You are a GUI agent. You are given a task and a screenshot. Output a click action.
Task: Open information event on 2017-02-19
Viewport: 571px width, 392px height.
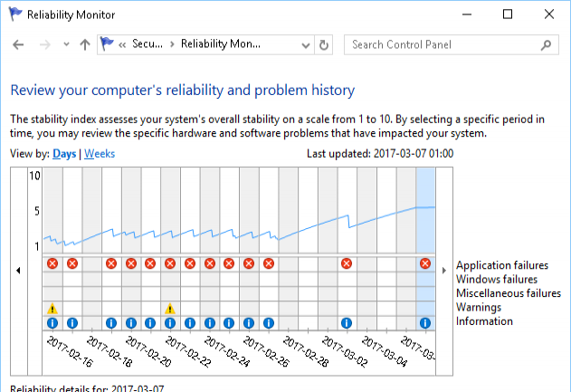click(111, 323)
